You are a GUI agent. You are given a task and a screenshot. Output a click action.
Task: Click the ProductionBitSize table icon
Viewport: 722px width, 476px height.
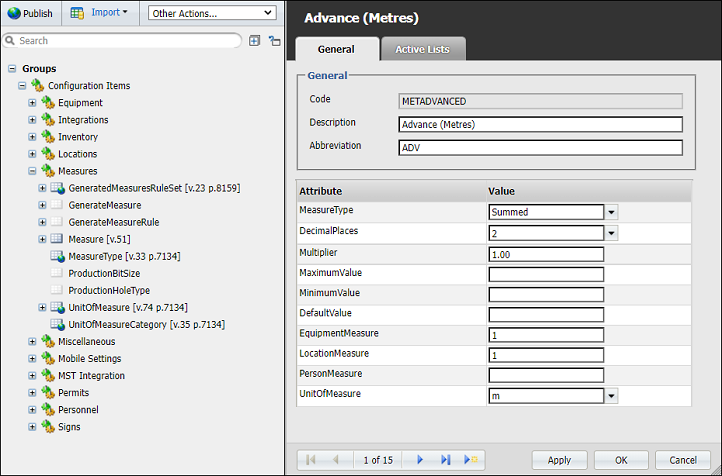[57, 273]
